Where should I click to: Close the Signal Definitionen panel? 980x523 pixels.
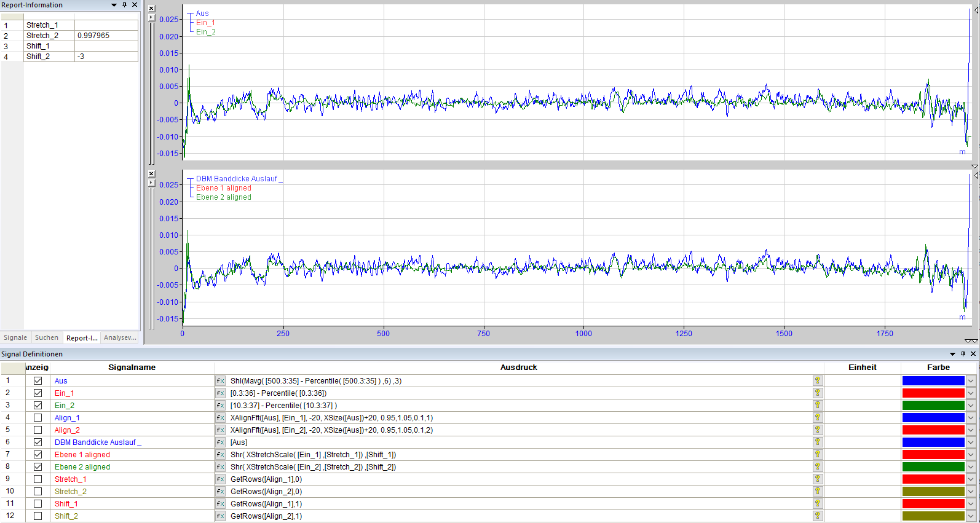click(973, 354)
